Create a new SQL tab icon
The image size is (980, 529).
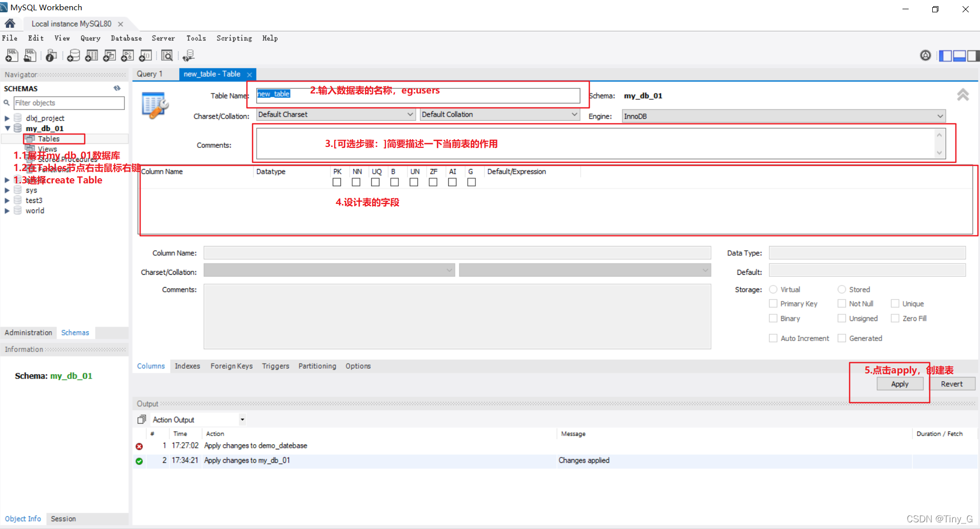tap(11, 55)
